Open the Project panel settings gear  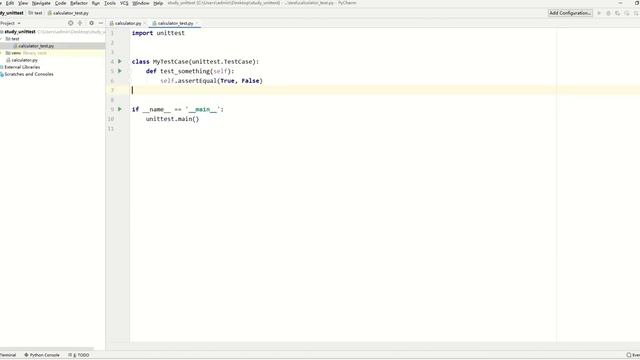tap(91, 23)
